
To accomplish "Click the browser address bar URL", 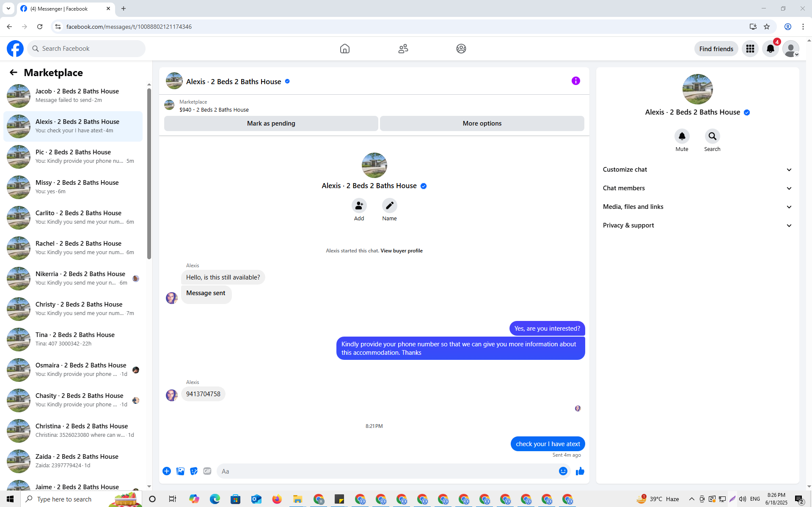I will pyautogui.click(x=129, y=27).
